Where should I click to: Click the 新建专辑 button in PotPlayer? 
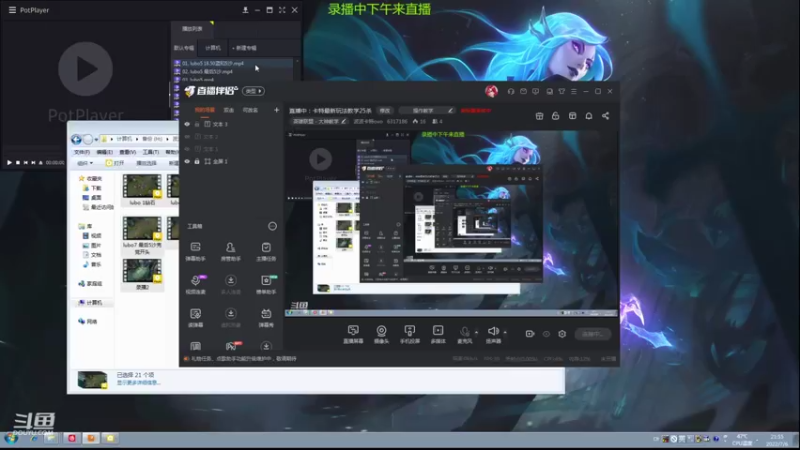point(244,48)
